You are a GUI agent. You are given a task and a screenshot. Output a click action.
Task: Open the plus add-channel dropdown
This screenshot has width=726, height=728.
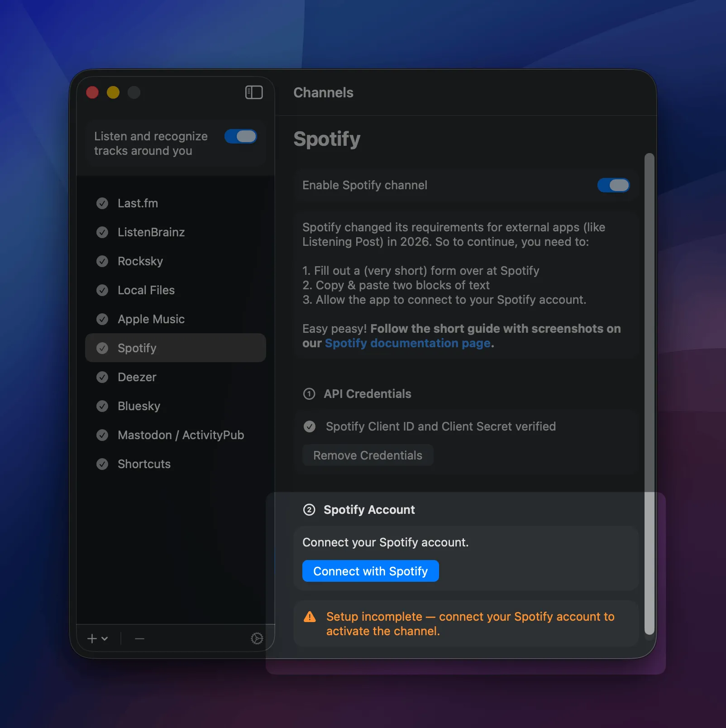click(97, 638)
